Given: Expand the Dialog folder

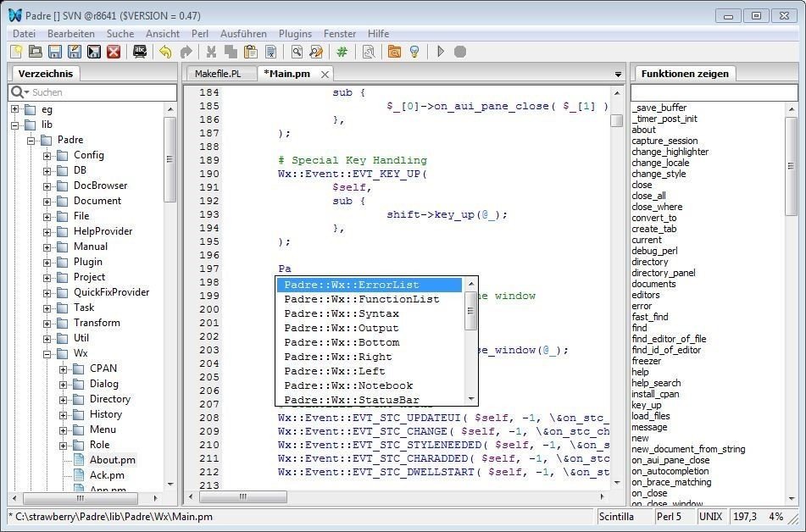Looking at the screenshot, I should (x=63, y=385).
